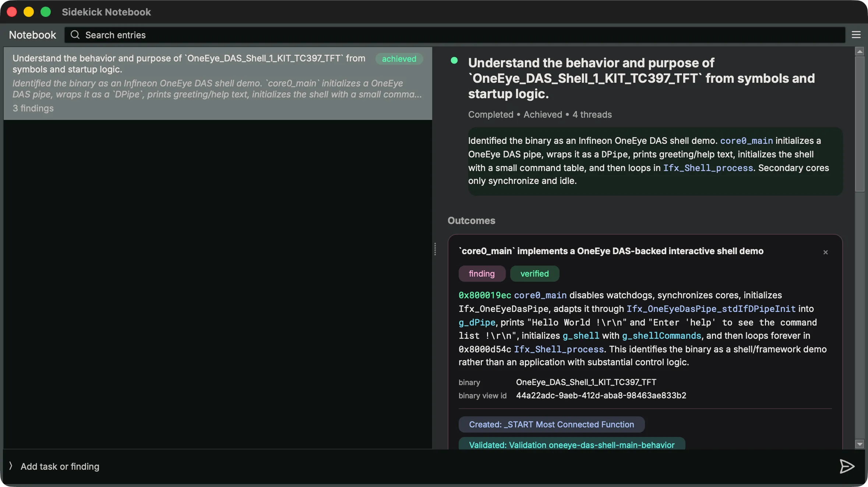Click scrollbar up arrow in detail pane
Image resolution: width=868 pixels, height=487 pixels.
point(860,51)
